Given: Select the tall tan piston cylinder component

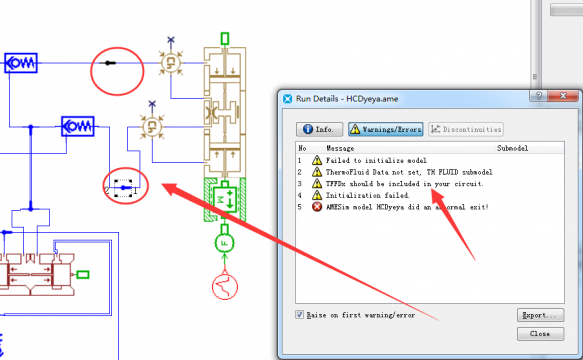Looking at the screenshot, I should (225, 112).
